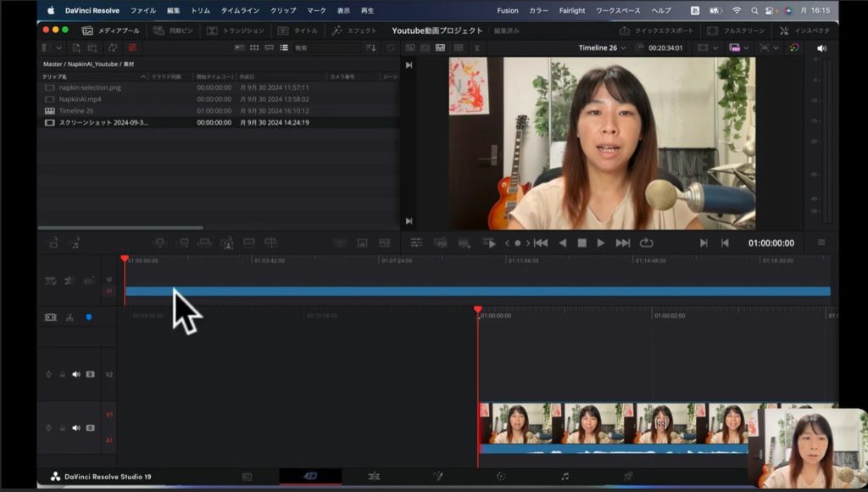Select the Timeline 26 clip in media pool

[76, 111]
